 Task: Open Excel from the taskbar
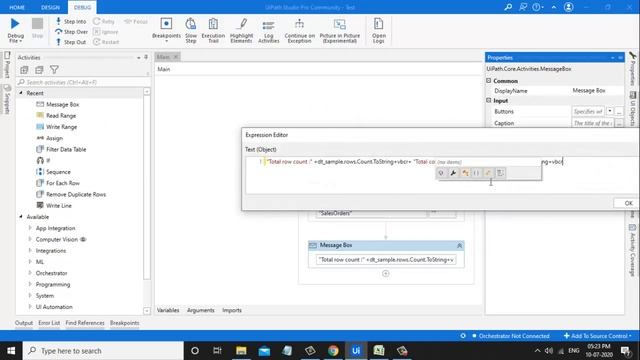[x=379, y=351]
